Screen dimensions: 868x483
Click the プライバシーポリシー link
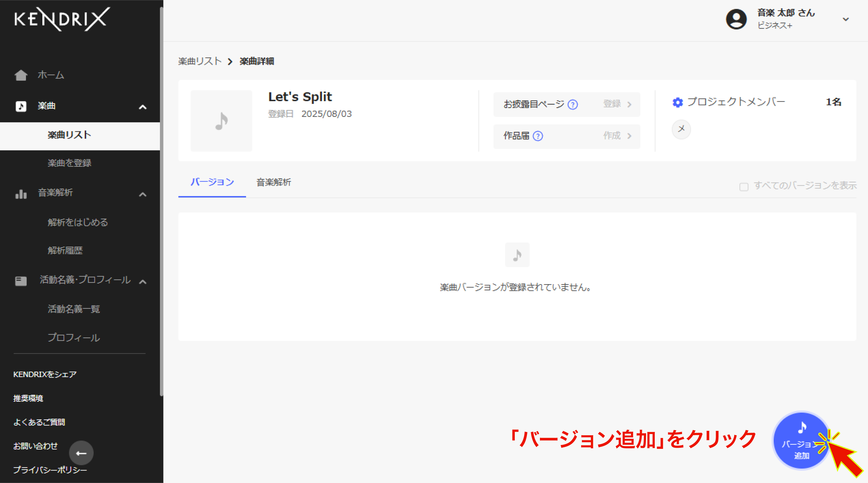click(x=50, y=470)
